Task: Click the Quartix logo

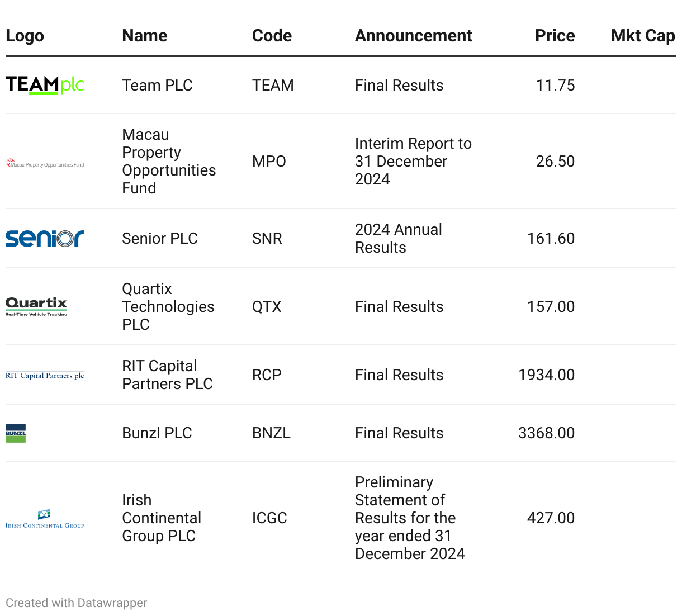Action: click(x=36, y=306)
